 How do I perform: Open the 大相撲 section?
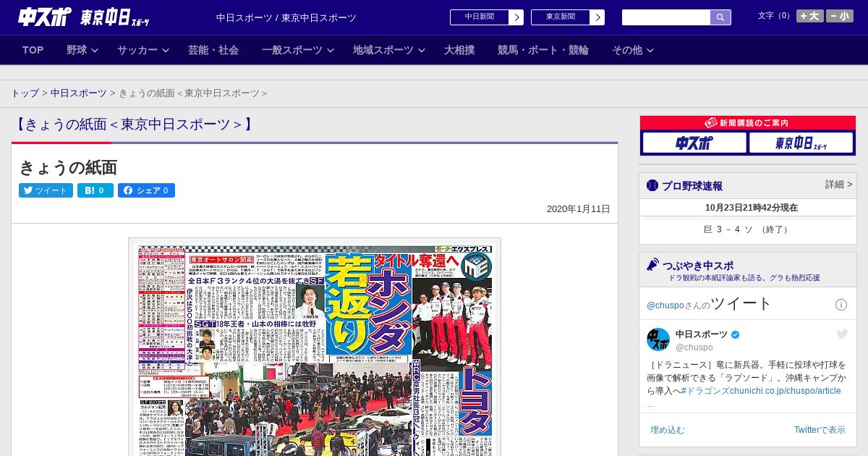(x=459, y=50)
